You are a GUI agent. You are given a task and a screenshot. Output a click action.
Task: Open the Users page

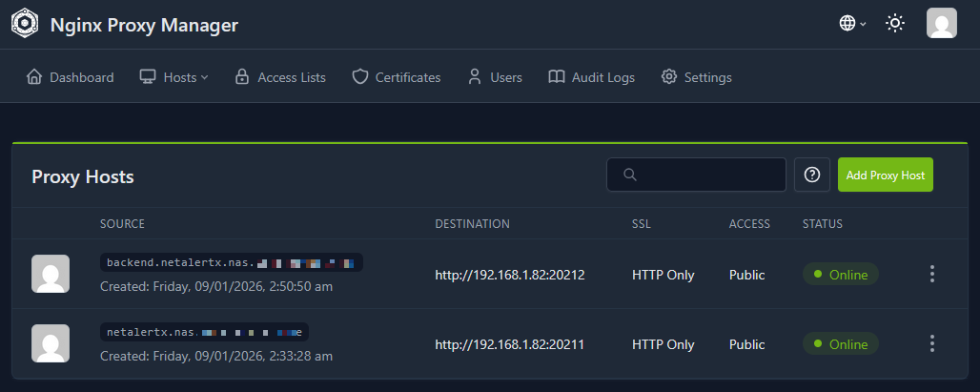(x=495, y=77)
